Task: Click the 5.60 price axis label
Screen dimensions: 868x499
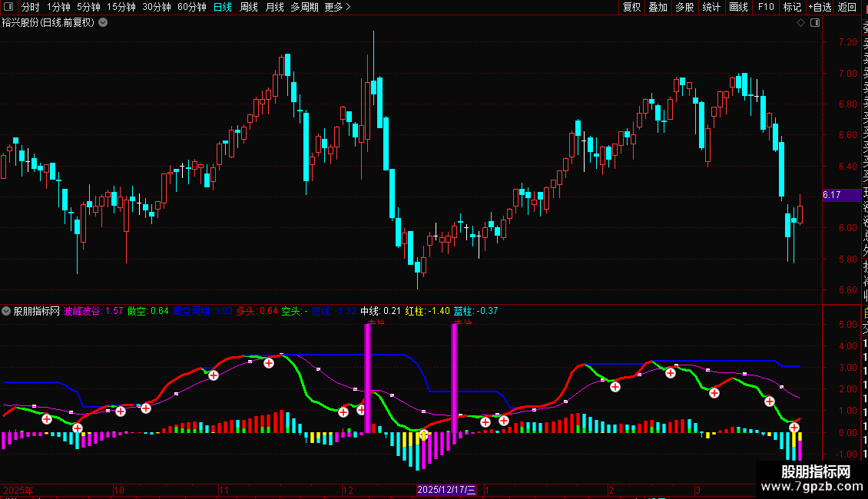Action: point(847,290)
